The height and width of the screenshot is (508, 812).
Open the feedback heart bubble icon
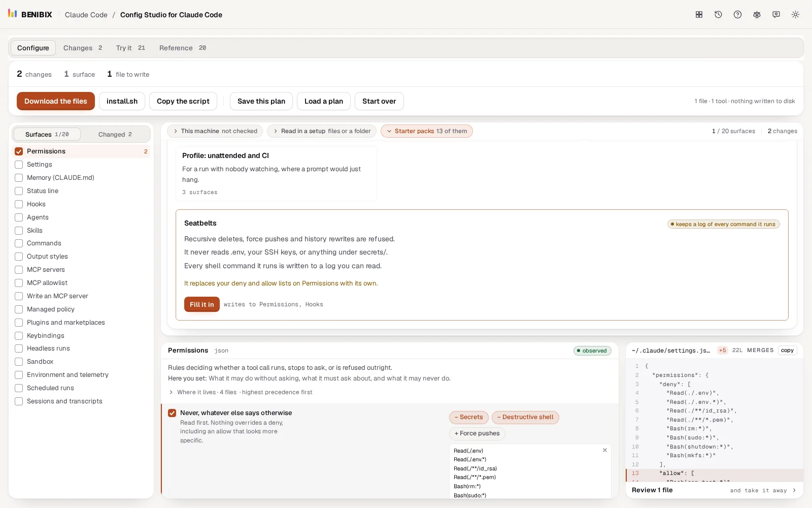point(776,15)
